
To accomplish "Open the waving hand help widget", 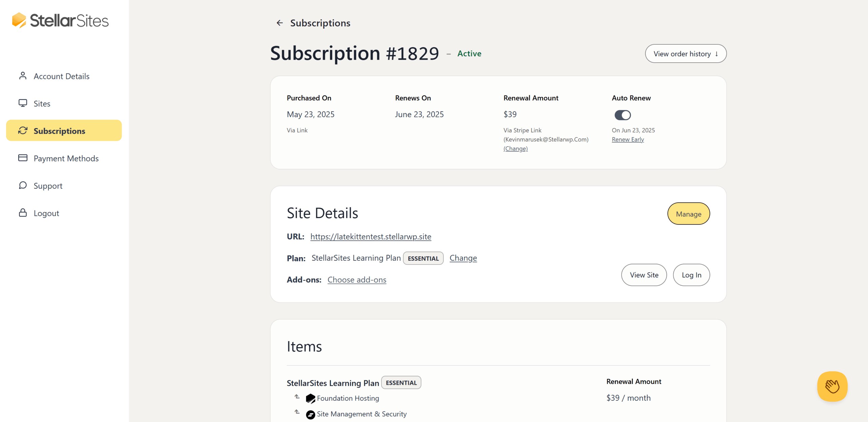I will click(x=832, y=386).
